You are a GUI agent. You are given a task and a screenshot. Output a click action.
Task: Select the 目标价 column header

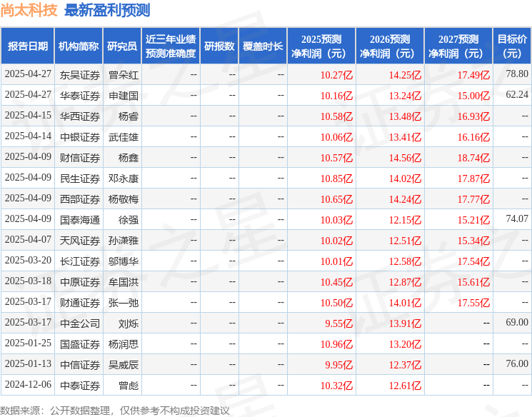tap(512, 46)
